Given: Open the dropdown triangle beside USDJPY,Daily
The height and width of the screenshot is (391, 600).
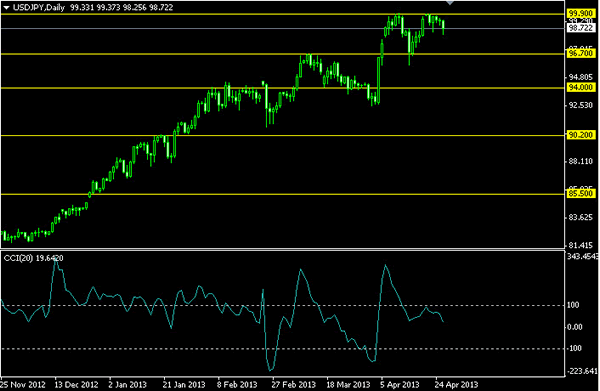Looking at the screenshot, I should click(6, 8).
